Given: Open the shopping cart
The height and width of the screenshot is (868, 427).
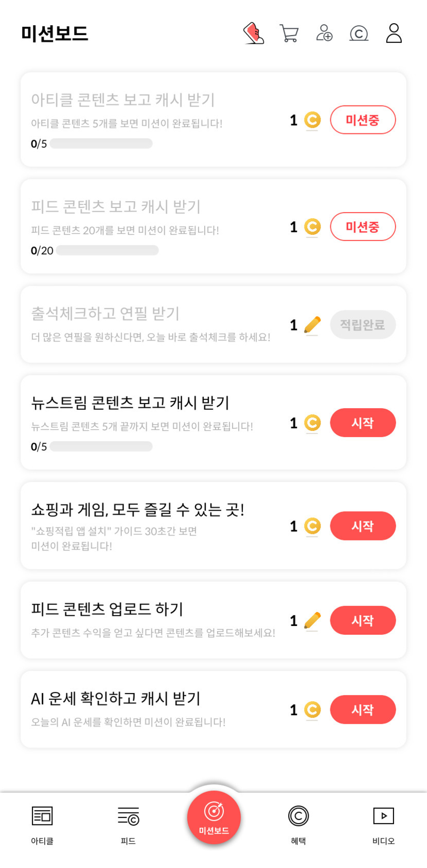Looking at the screenshot, I should coord(289,33).
